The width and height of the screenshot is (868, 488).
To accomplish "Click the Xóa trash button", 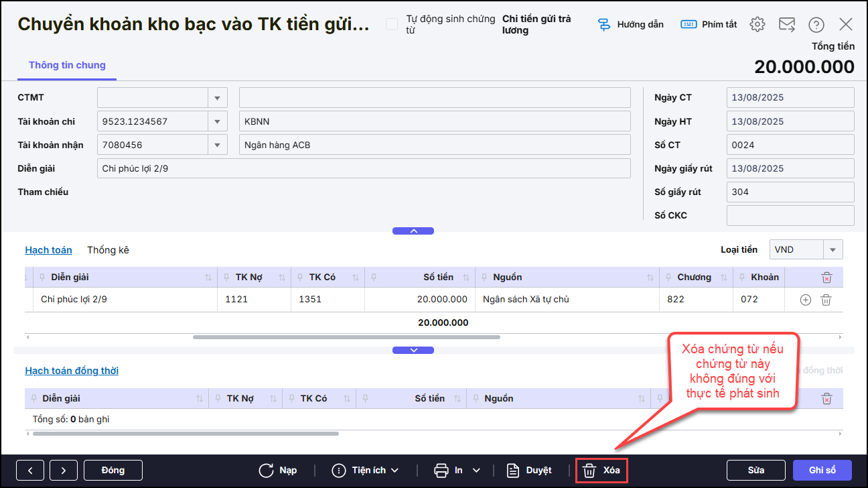I will tap(601, 471).
